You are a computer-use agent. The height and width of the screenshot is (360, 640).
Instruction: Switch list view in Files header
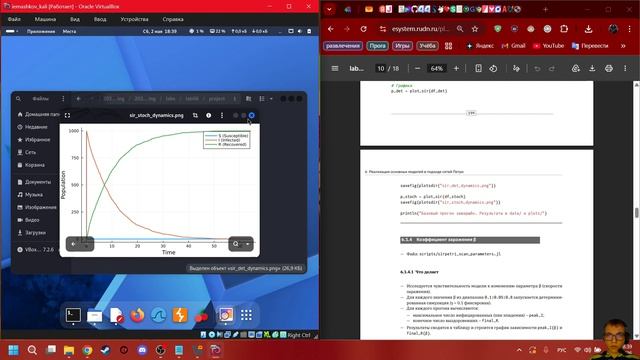(262, 98)
